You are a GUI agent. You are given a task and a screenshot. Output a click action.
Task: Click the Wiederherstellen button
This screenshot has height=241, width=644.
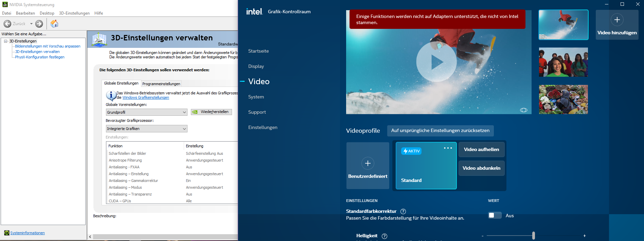(x=211, y=112)
